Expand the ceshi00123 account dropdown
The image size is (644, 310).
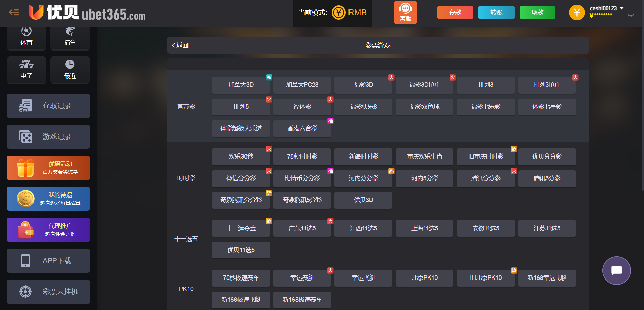(622, 8)
